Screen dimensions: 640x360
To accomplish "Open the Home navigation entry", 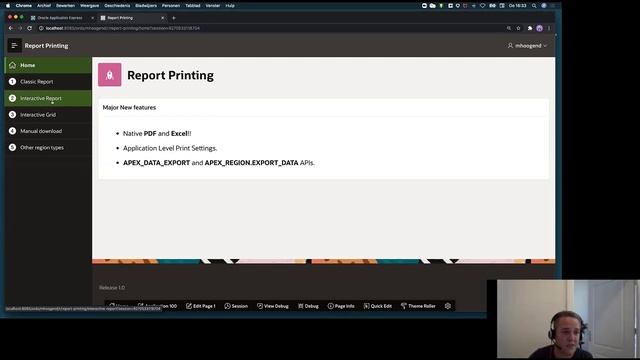I will [x=48, y=65].
